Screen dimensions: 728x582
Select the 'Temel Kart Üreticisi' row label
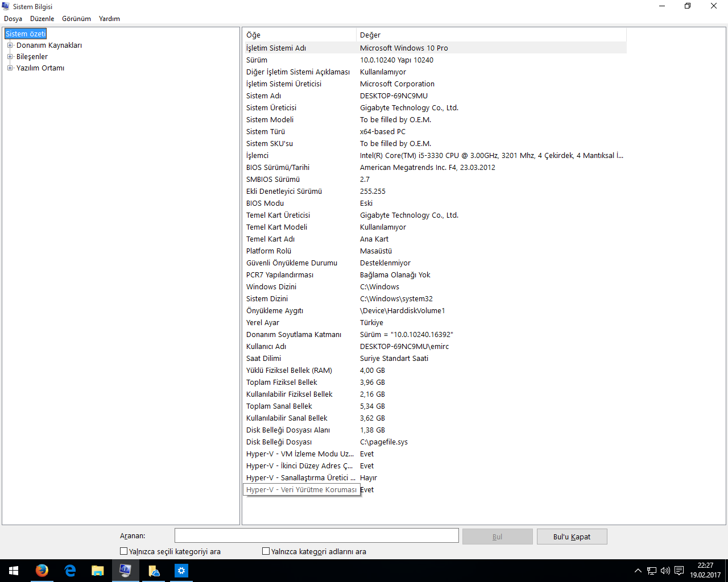coord(278,215)
